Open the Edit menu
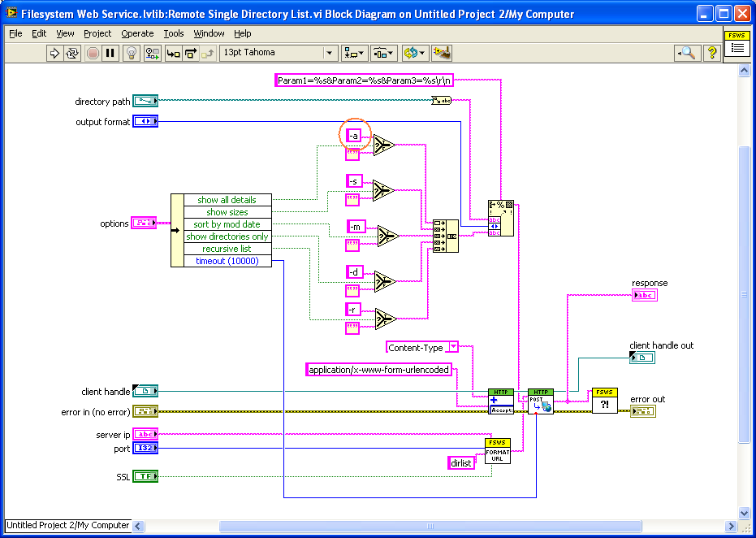This screenshot has width=756, height=538. tap(39, 33)
